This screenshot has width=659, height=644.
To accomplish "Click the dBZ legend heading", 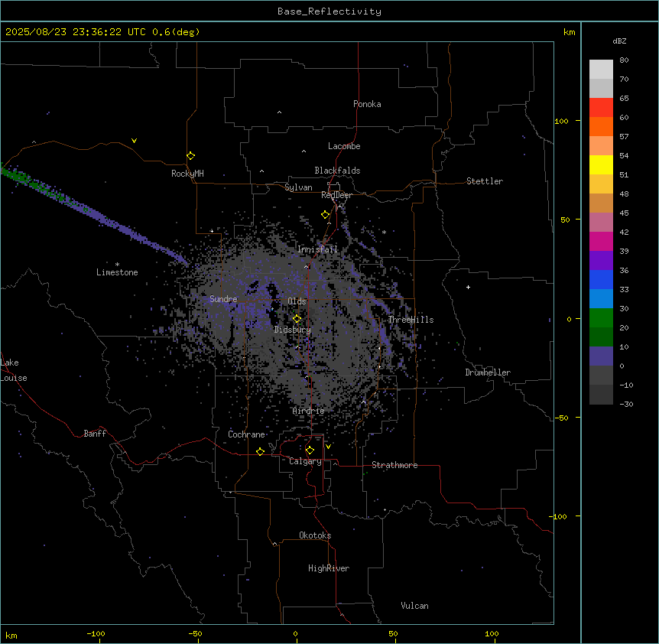I will 619,41.
